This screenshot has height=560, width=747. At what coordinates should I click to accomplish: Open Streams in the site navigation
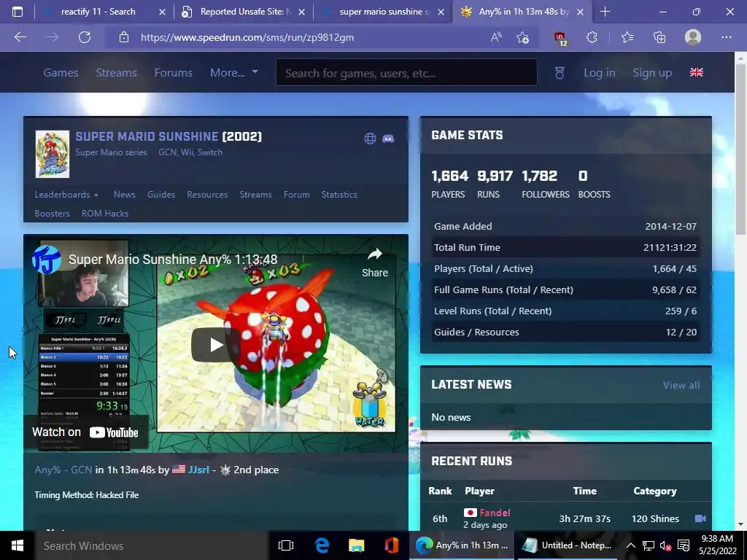(116, 73)
